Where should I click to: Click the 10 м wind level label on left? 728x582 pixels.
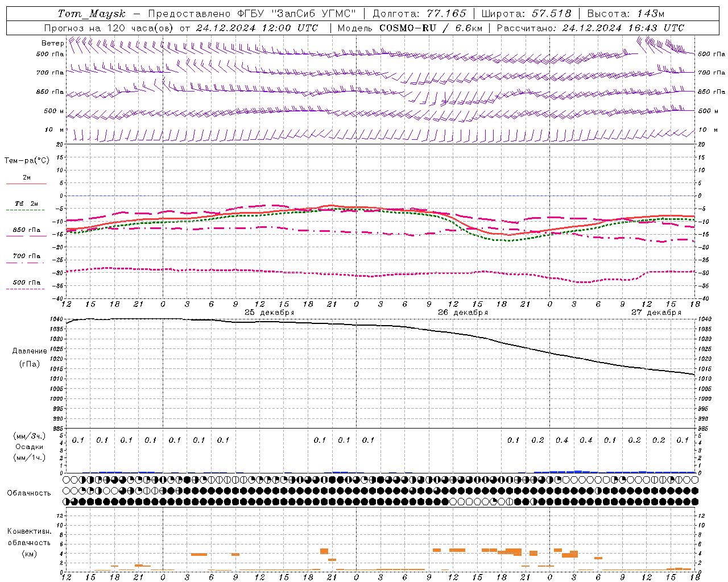point(55,130)
